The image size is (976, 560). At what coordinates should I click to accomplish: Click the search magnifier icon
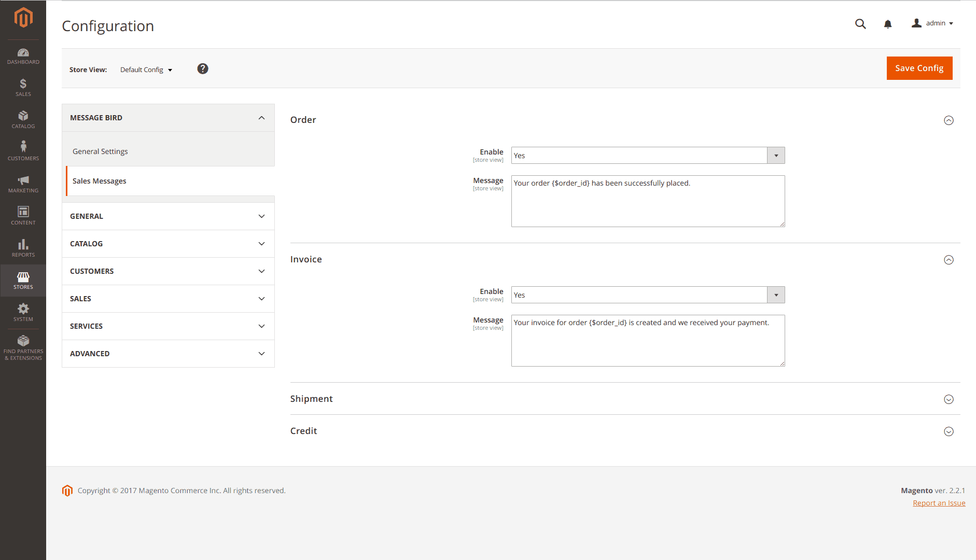tap(860, 24)
